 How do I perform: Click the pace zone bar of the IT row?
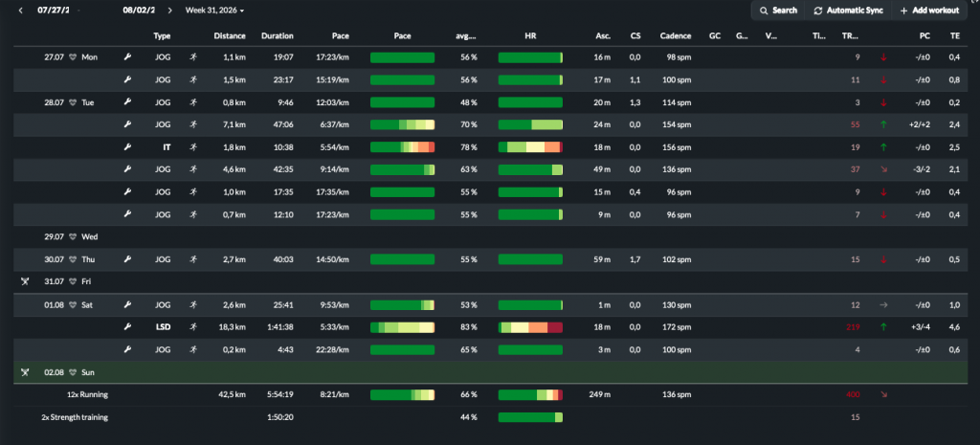403,147
